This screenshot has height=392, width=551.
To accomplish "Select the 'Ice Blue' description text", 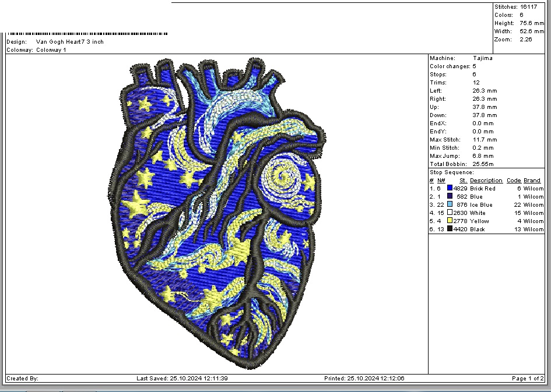I will pyautogui.click(x=481, y=204).
